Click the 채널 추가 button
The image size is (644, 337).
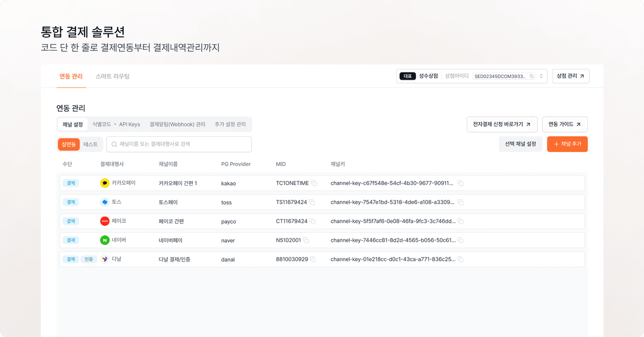pos(567,144)
